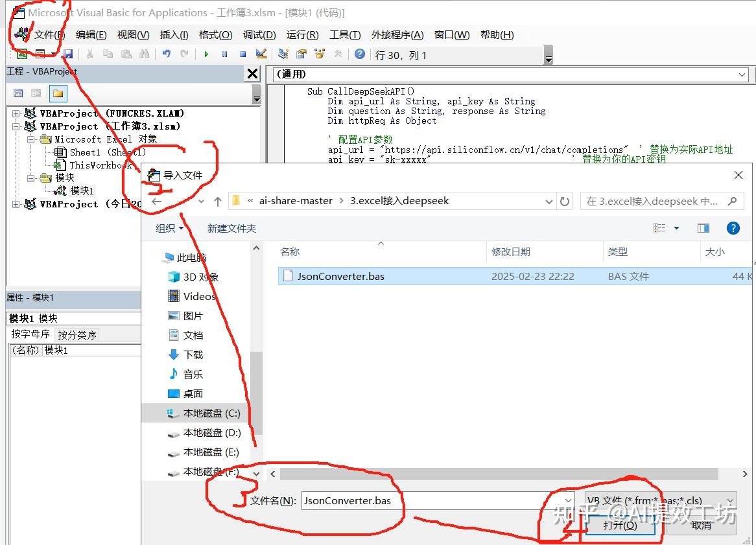756x545 pixels.
Task: Select 下载 in navigation pane
Action: (x=186, y=354)
